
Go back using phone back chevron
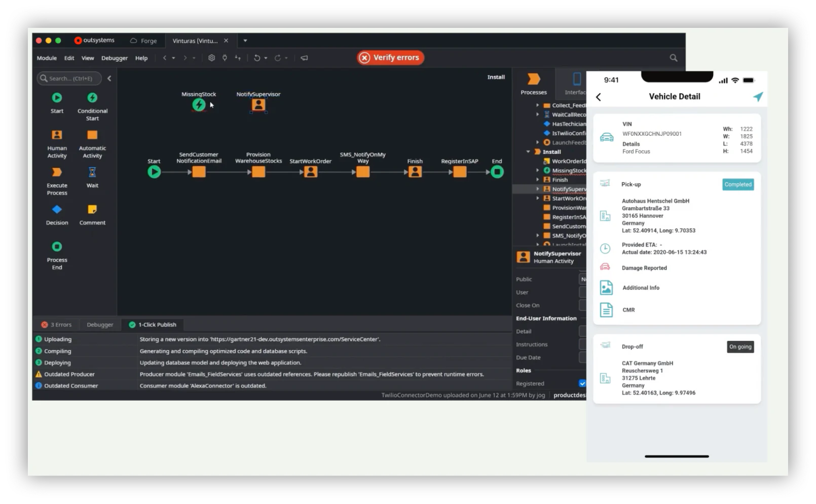(599, 97)
